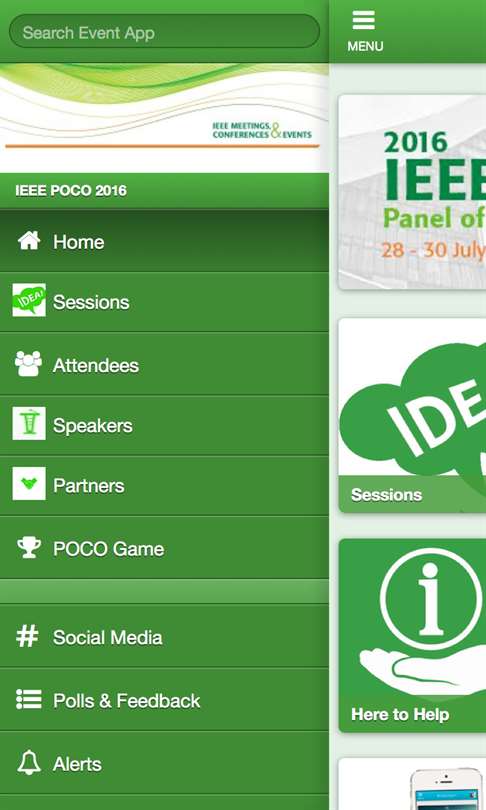Go to POCO Game menu item
The height and width of the screenshot is (810, 486).
coord(164,548)
